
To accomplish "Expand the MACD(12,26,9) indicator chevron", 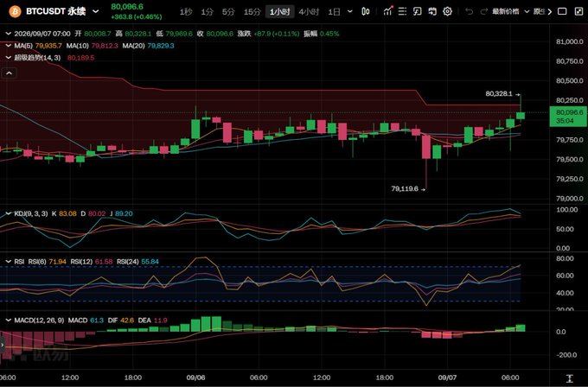I will pos(9,320).
